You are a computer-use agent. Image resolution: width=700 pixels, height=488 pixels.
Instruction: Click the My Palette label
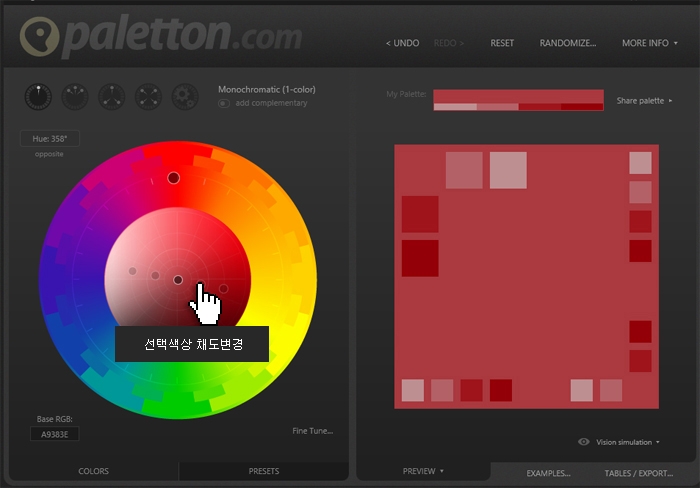(x=406, y=94)
